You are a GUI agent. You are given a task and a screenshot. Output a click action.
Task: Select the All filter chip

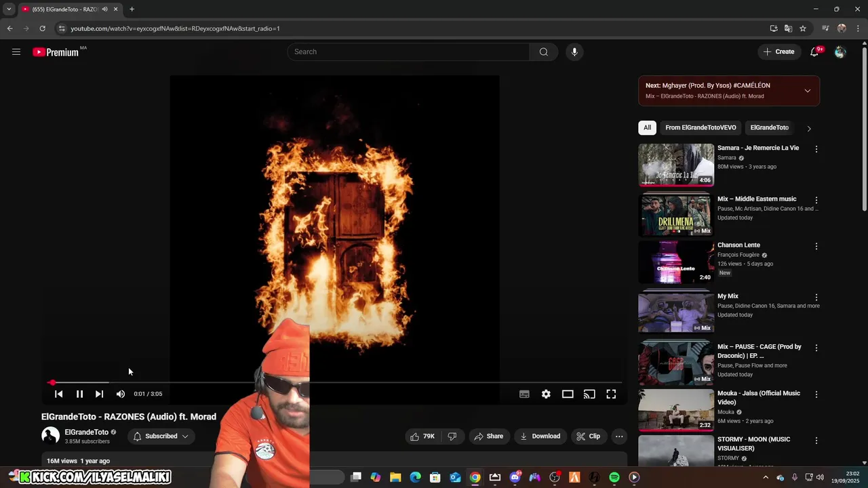[647, 127]
